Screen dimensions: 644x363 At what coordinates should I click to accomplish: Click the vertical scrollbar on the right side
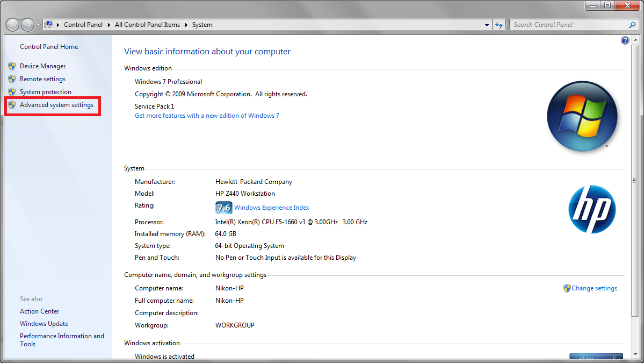tap(634, 181)
